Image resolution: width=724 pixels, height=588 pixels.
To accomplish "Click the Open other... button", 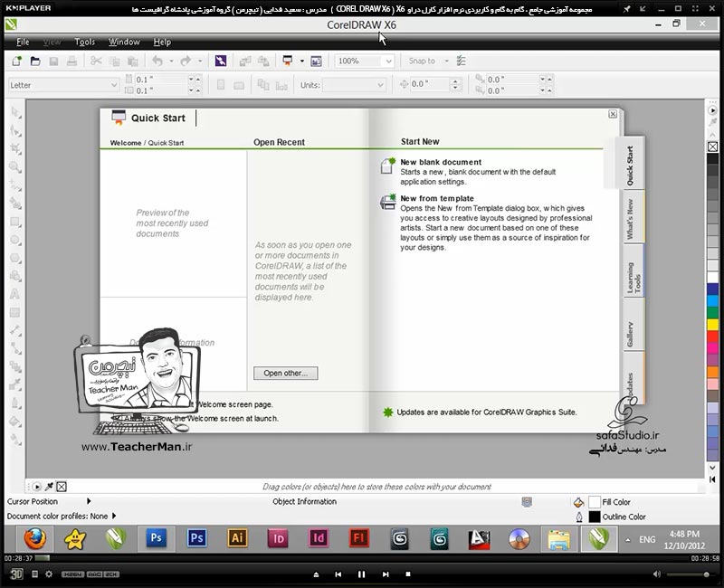I will click(x=286, y=373).
